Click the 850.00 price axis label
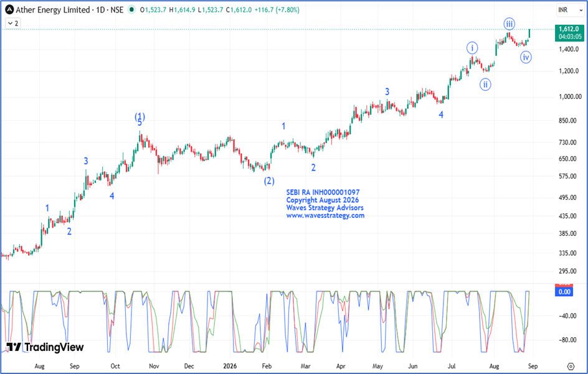The width and height of the screenshot is (588, 374). (567, 121)
